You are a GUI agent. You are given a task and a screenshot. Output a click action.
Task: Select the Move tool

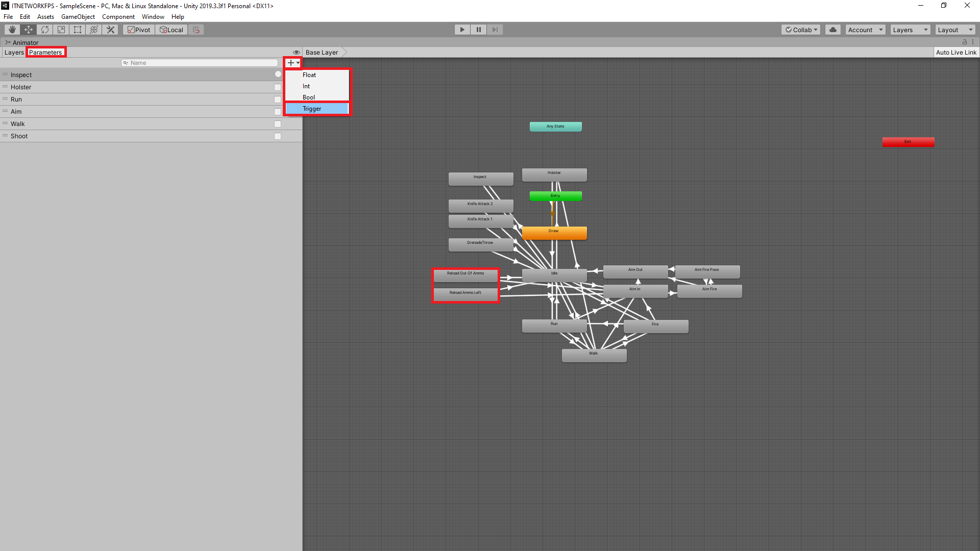click(x=28, y=29)
